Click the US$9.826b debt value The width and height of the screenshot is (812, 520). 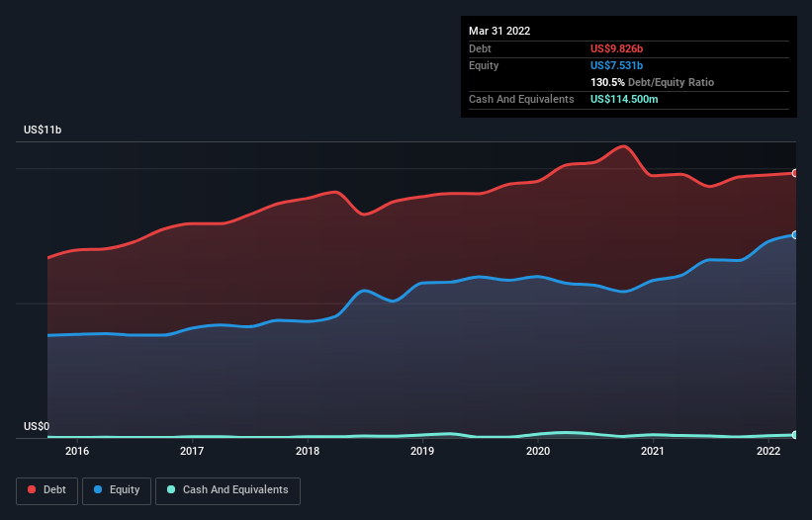616,48
